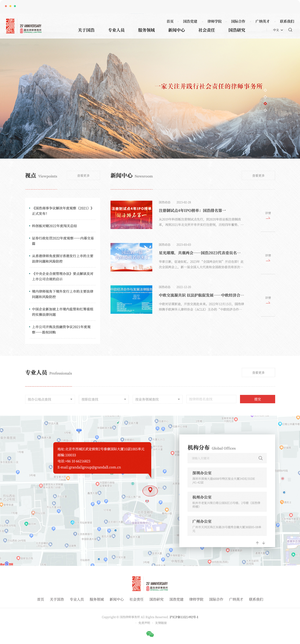Expand the 按业务领域查找 dropdown
This screenshot has width=300, height=644.
[x=157, y=399]
